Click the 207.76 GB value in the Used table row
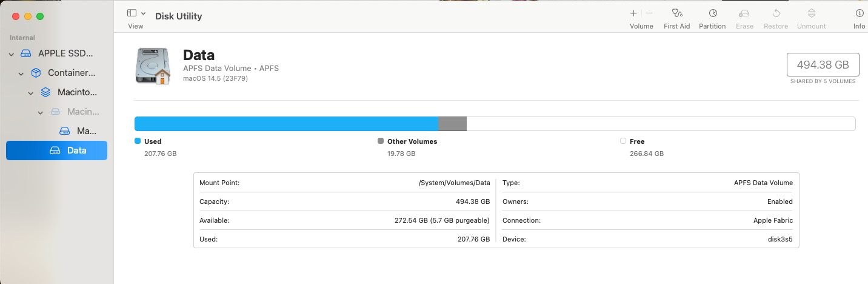 [473, 239]
